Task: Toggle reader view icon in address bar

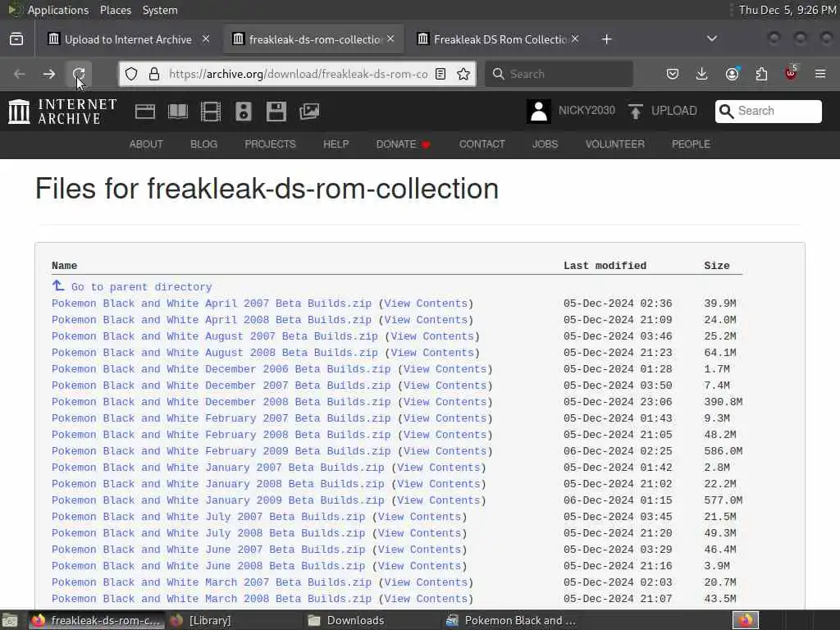Action: (441, 74)
